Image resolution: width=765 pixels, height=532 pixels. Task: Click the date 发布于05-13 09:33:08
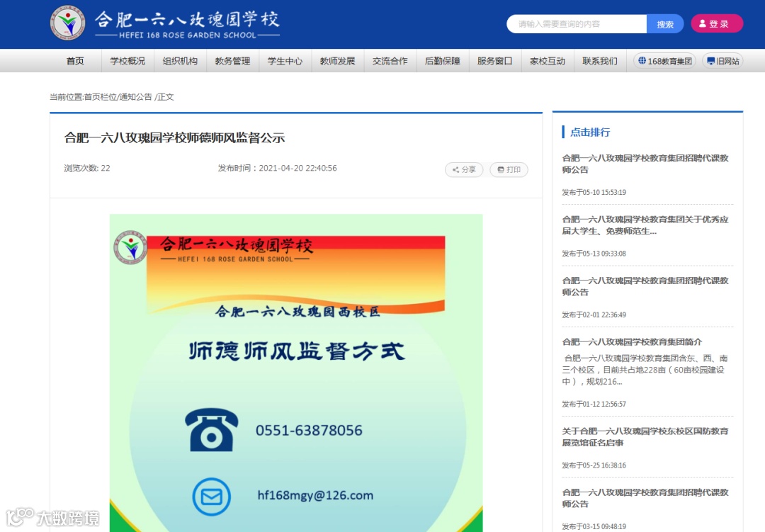pos(594,254)
